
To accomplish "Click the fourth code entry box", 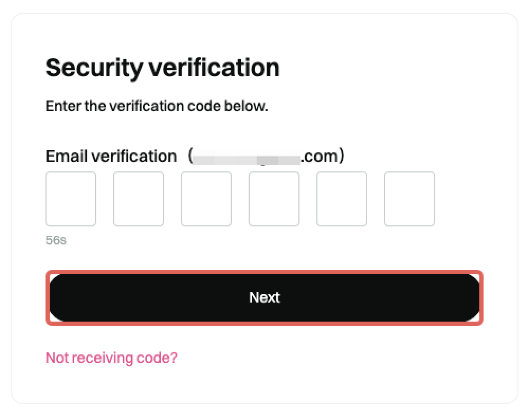I will coord(274,199).
